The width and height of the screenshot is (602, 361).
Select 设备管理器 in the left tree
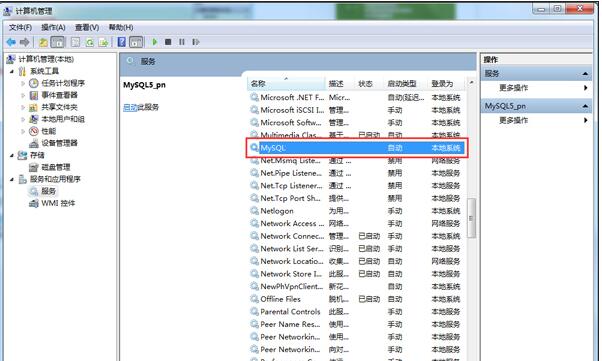click(x=59, y=143)
